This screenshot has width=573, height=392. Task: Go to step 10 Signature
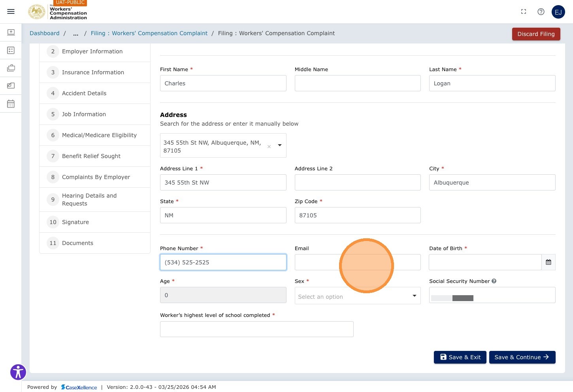point(95,222)
